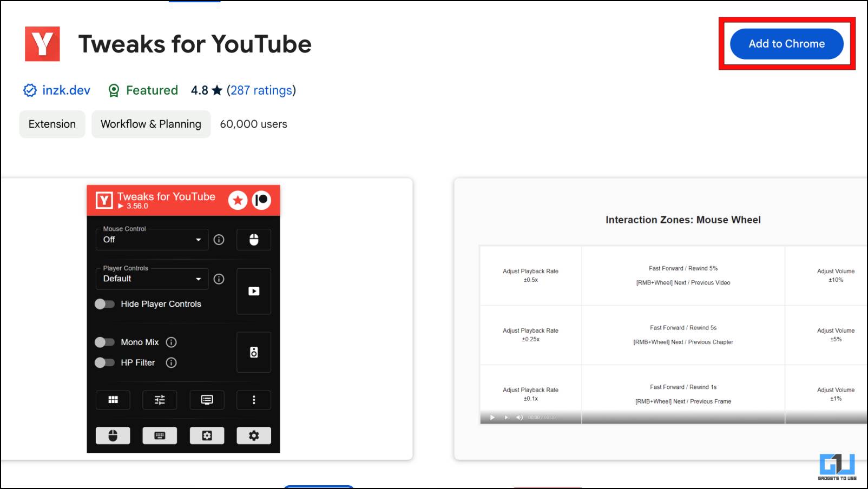
Task: Click the Fast Forward / Rewind 1s cell
Action: 683,394
